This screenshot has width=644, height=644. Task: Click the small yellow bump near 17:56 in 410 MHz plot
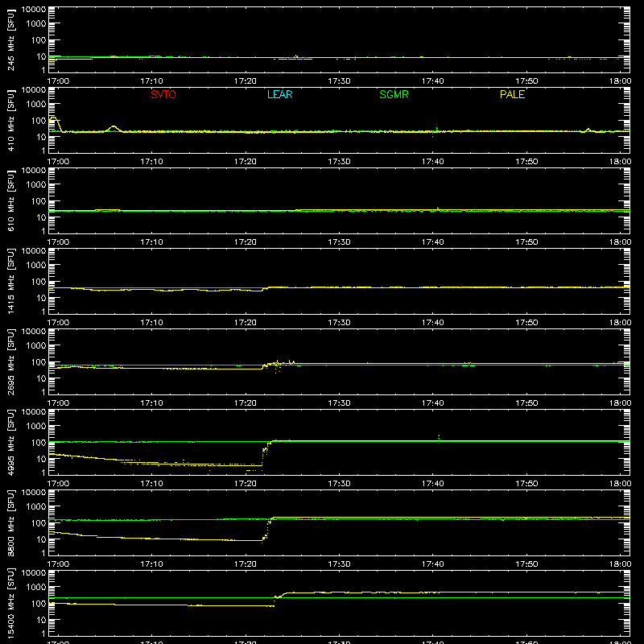(588, 130)
